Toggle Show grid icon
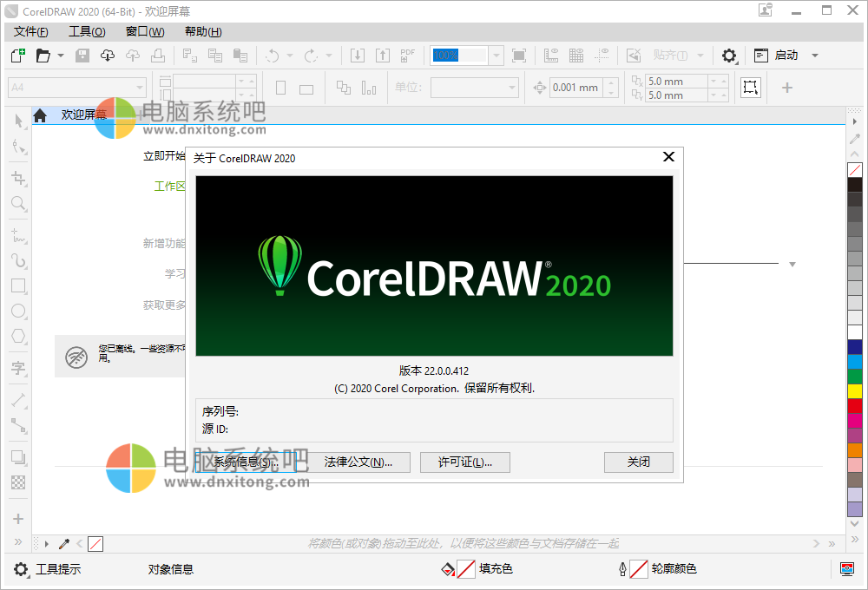The height and width of the screenshot is (590, 868). (x=576, y=56)
